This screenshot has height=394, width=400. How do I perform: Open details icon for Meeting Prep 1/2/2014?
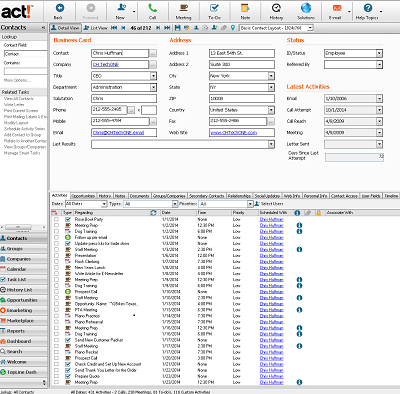coord(299,225)
